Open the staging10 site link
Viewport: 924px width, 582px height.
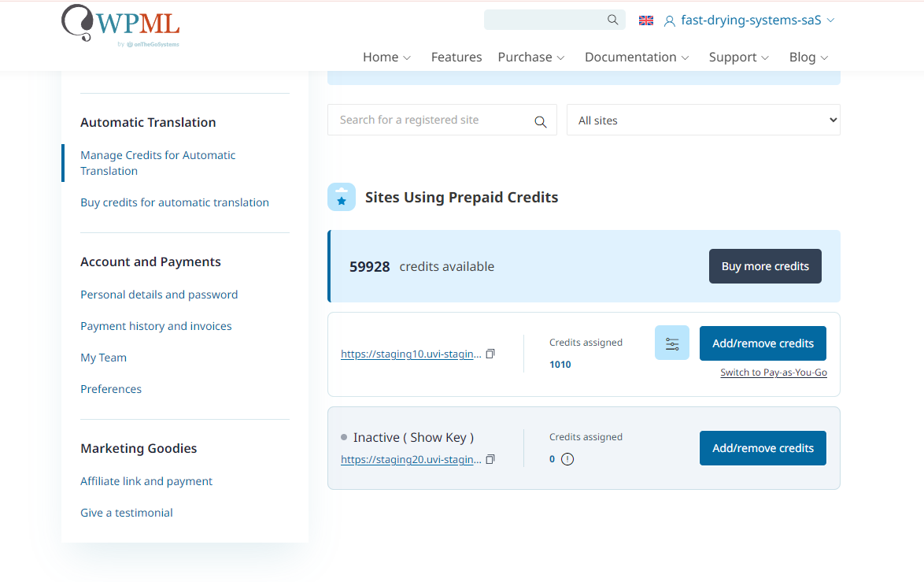tap(411, 354)
